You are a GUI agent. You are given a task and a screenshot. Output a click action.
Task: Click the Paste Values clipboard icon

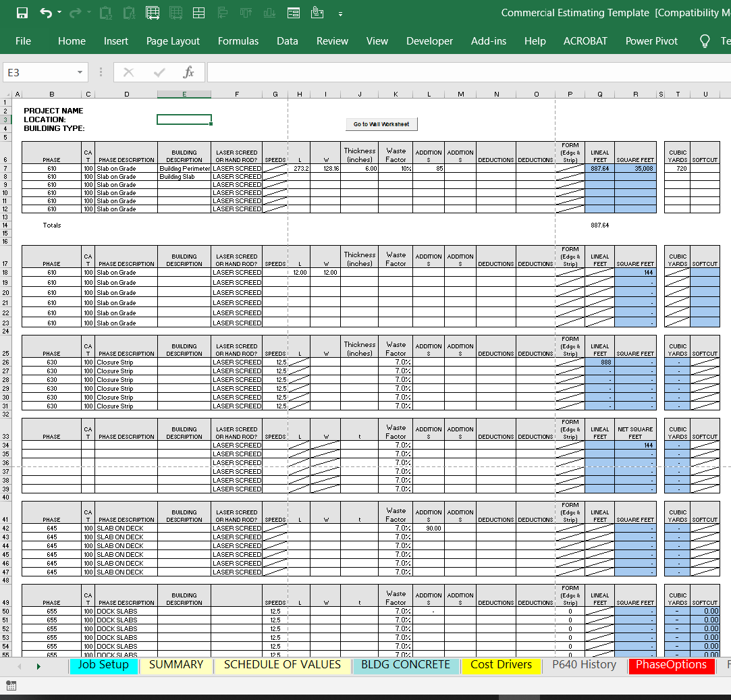click(x=106, y=13)
